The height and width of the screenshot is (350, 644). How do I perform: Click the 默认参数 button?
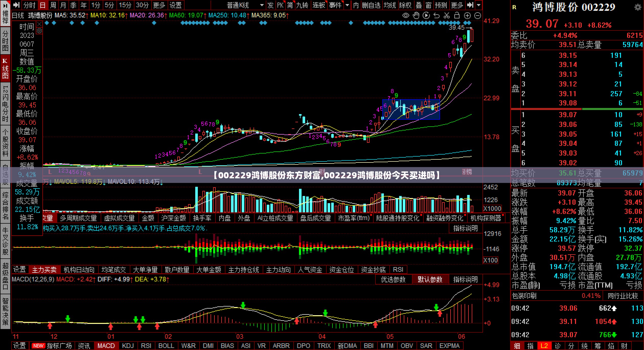(430, 279)
